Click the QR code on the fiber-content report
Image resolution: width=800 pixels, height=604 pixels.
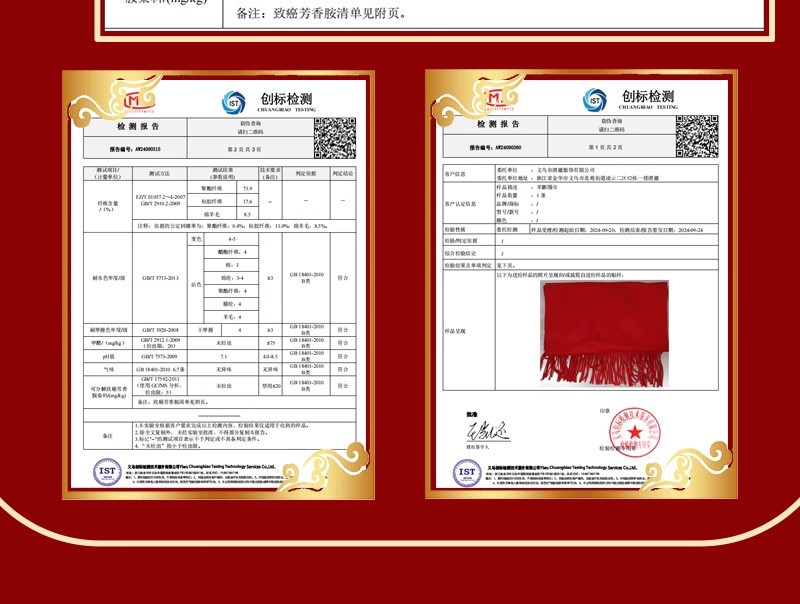pos(335,138)
